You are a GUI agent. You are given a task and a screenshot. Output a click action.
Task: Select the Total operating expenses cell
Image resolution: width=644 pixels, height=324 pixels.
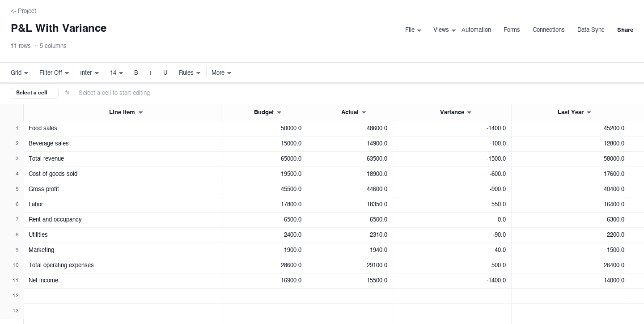122,265
